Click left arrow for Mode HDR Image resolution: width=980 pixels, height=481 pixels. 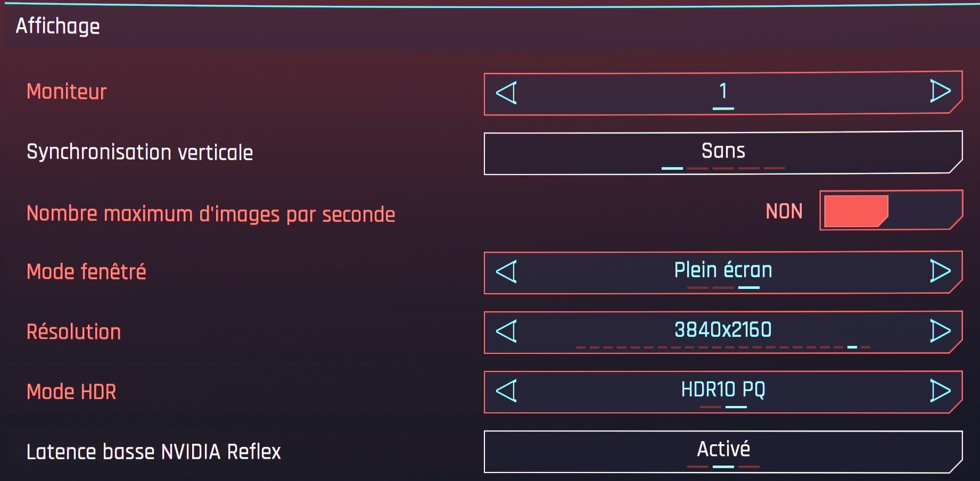click(x=506, y=391)
